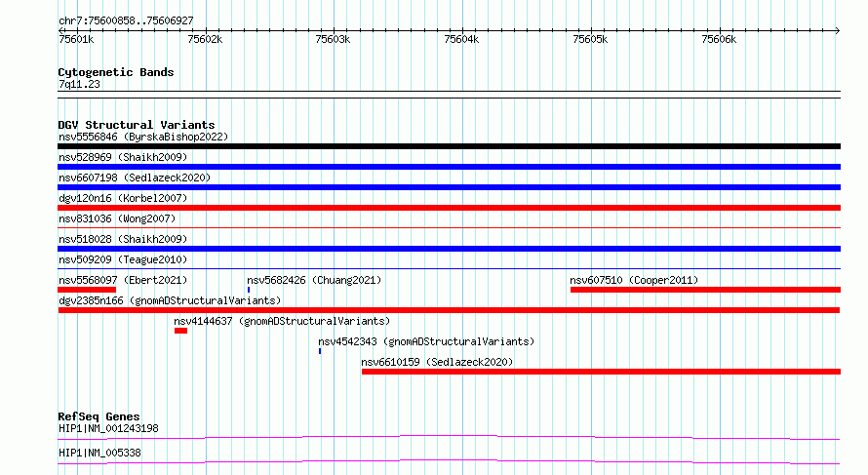
Task: Click the ruler's left arrowhead
Action: (x=60, y=31)
